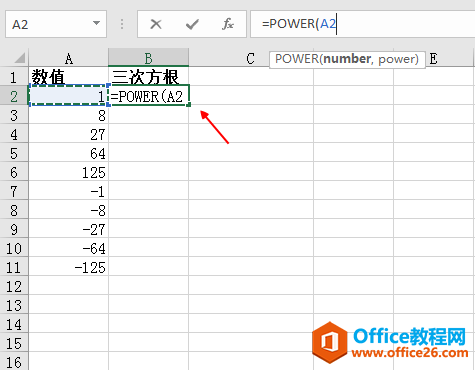
Task: Select row 2 header
Action: coord(14,96)
